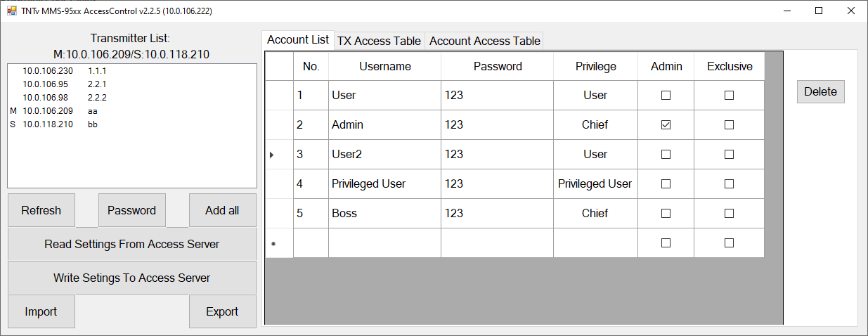Click Username cell in the new empty row
The width and height of the screenshot is (868, 336).
[x=384, y=243]
